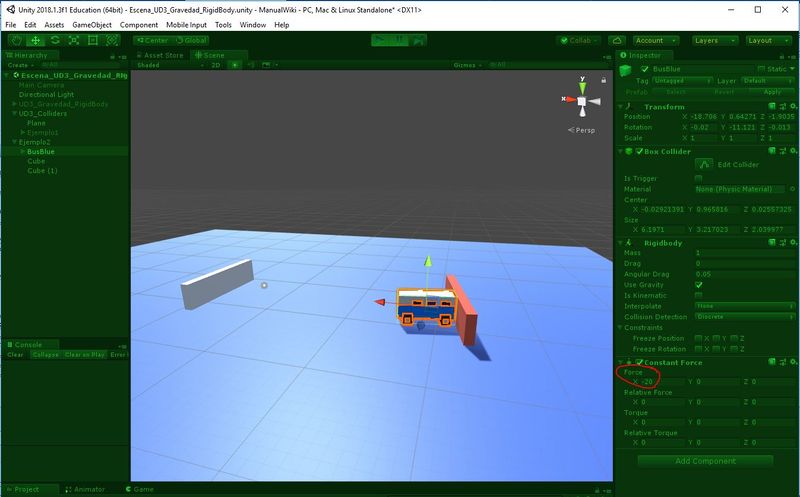The height and width of the screenshot is (497, 800).
Task: Select the Rotate tool
Action: point(55,40)
